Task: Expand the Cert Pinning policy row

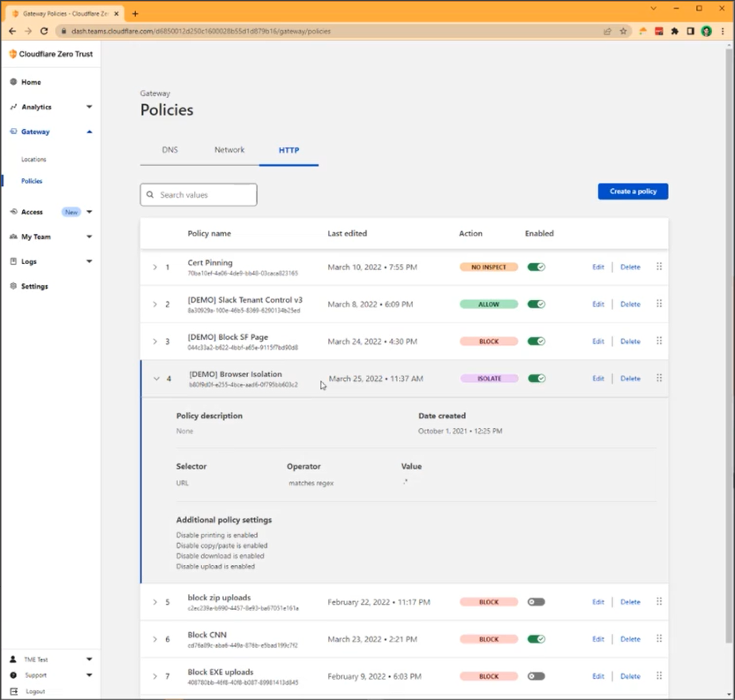Action: coord(154,267)
